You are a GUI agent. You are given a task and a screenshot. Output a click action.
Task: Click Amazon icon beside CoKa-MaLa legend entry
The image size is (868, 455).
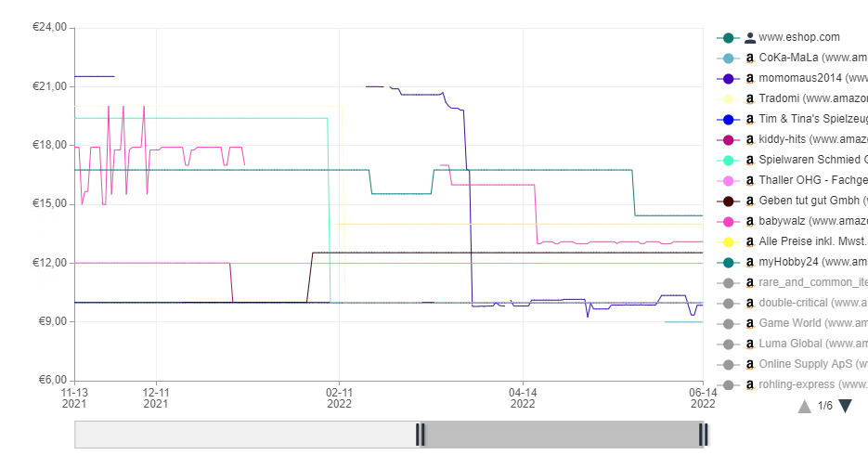coord(750,58)
